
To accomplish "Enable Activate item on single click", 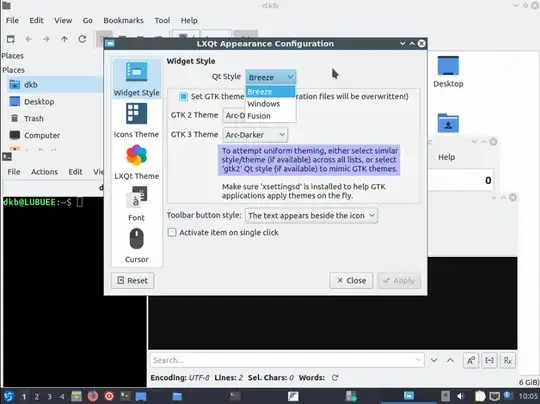I will click(x=172, y=232).
